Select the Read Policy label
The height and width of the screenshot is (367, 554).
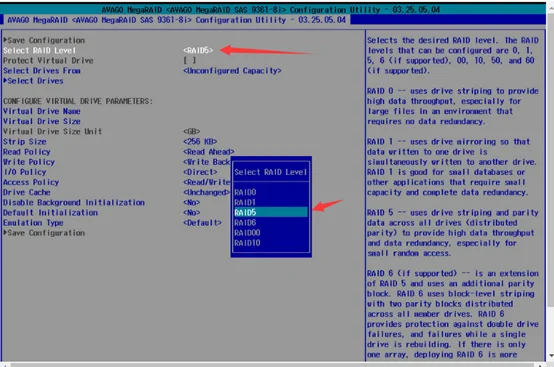[x=27, y=152]
